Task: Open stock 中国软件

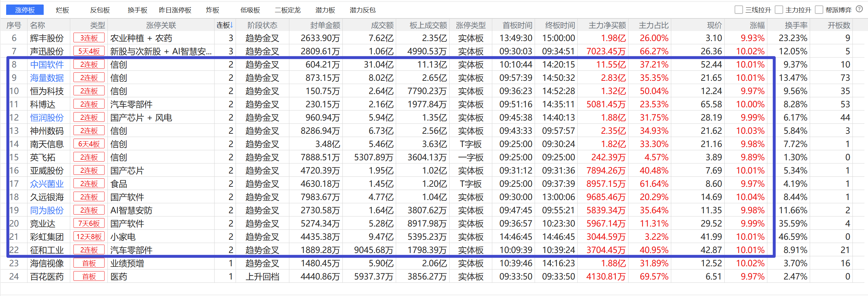Action: pos(47,65)
